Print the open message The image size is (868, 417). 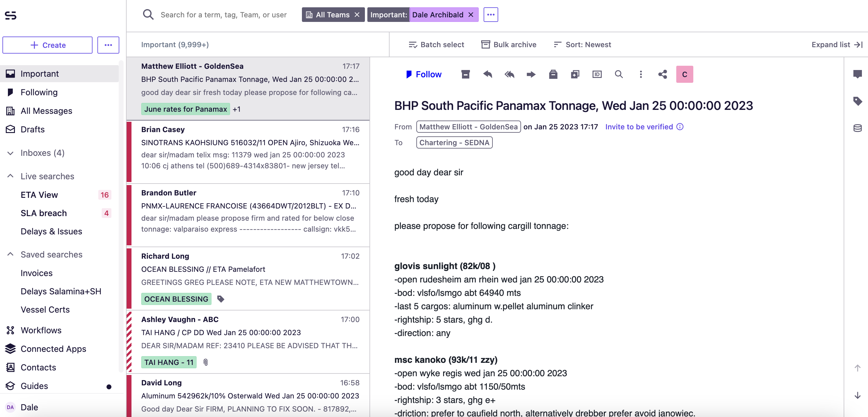[x=553, y=74]
